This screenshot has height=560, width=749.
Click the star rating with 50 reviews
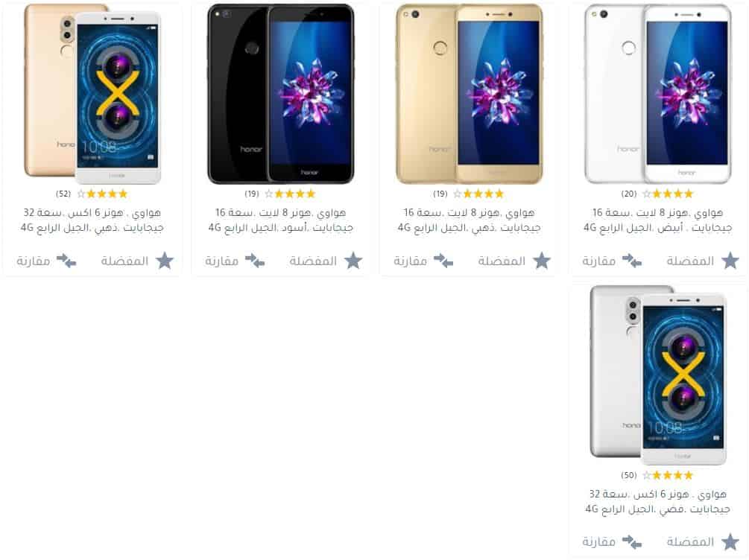668,475
